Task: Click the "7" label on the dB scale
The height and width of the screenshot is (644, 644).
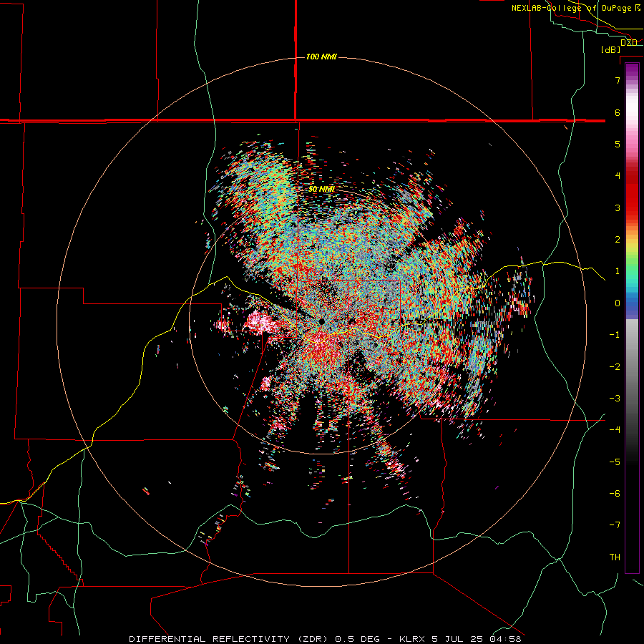Action: pyautogui.click(x=618, y=80)
